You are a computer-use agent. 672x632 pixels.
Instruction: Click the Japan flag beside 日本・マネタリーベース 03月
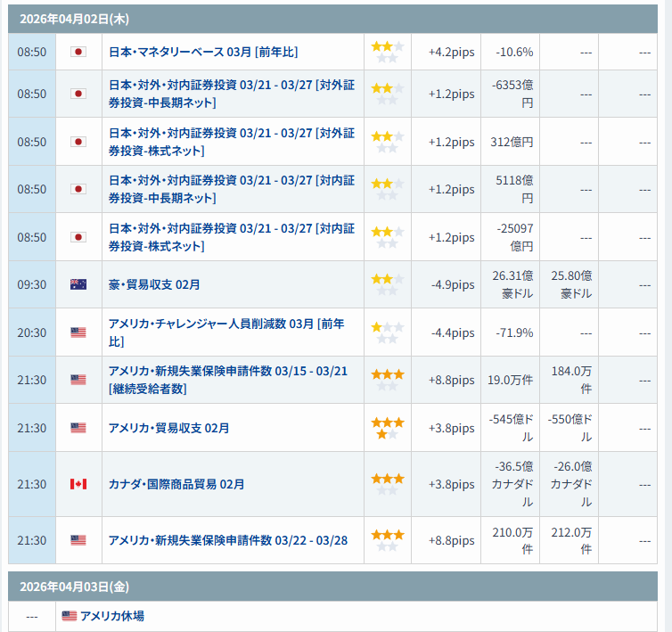pos(78,52)
